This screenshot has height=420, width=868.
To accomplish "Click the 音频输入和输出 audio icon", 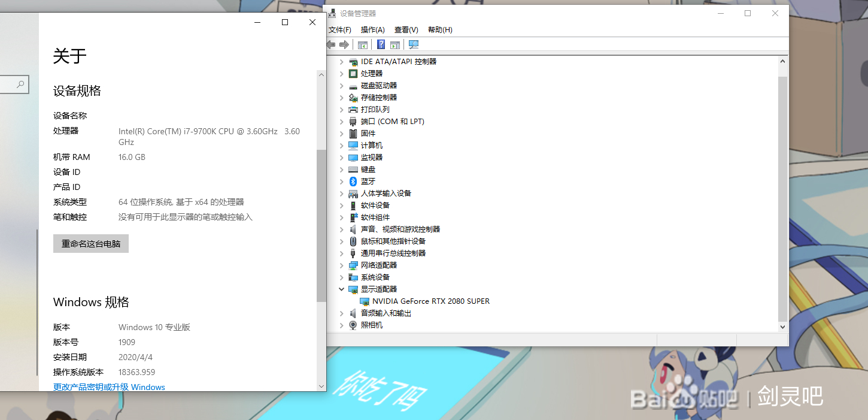I will 353,313.
